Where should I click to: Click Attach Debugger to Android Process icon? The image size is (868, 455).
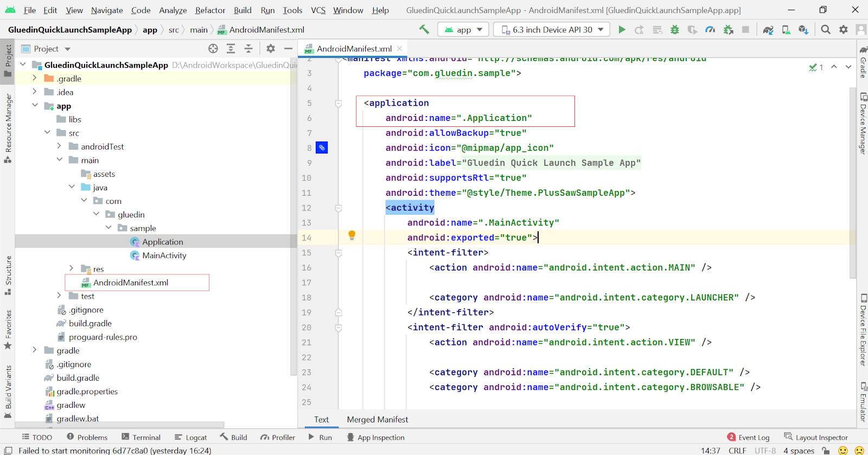coord(728,30)
